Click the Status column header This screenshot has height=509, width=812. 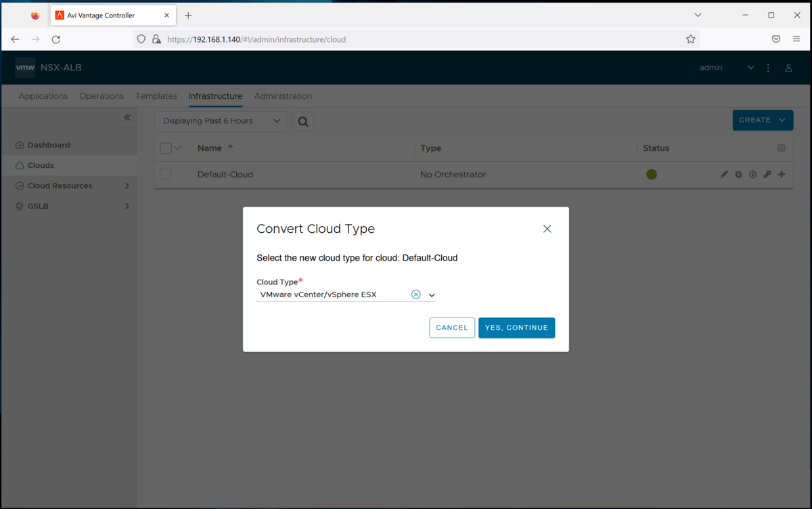tap(656, 148)
